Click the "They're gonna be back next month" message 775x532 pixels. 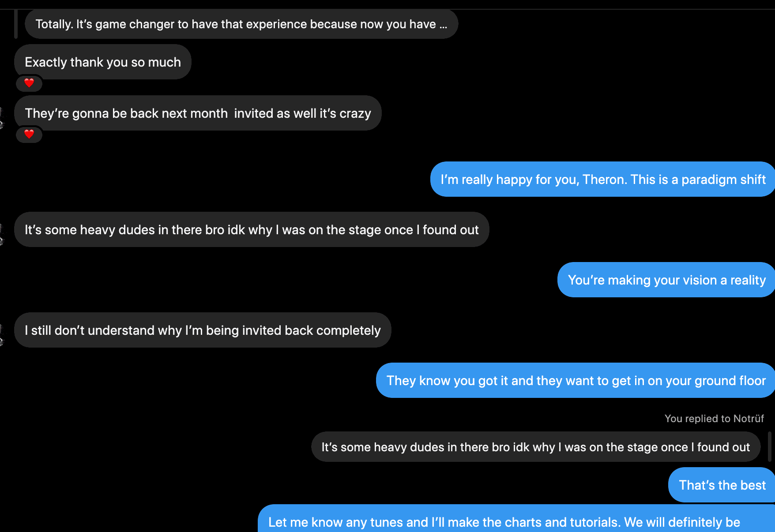click(198, 113)
